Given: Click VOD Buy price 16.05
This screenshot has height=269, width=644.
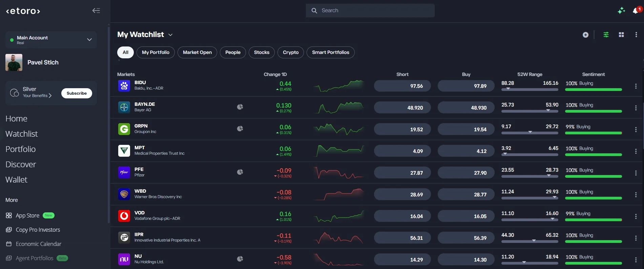Looking at the screenshot, I should (466, 216).
